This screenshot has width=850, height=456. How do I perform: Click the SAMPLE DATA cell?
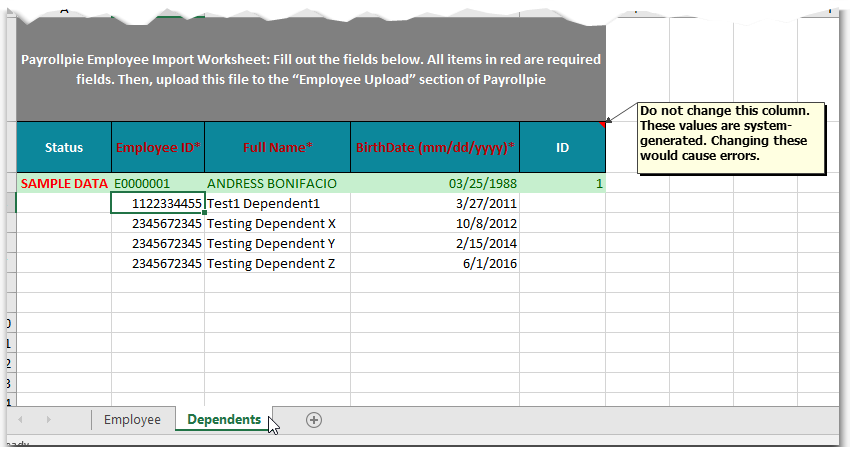point(64,183)
